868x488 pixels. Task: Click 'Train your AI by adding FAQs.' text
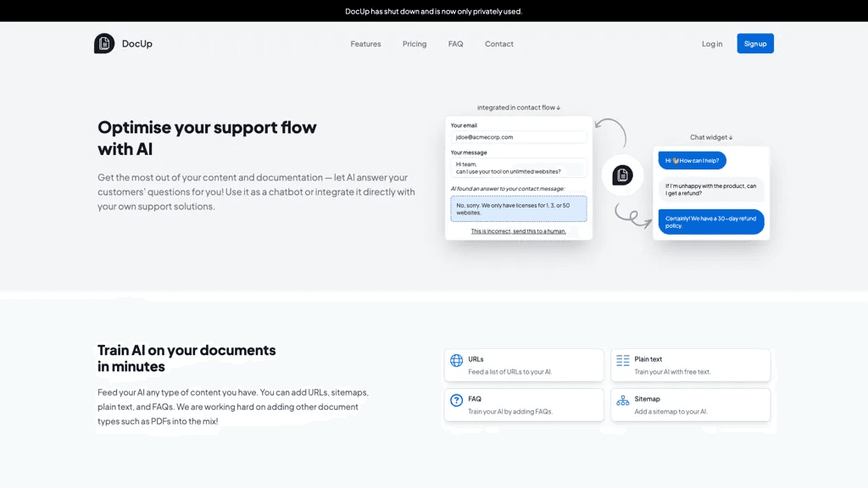click(x=509, y=412)
